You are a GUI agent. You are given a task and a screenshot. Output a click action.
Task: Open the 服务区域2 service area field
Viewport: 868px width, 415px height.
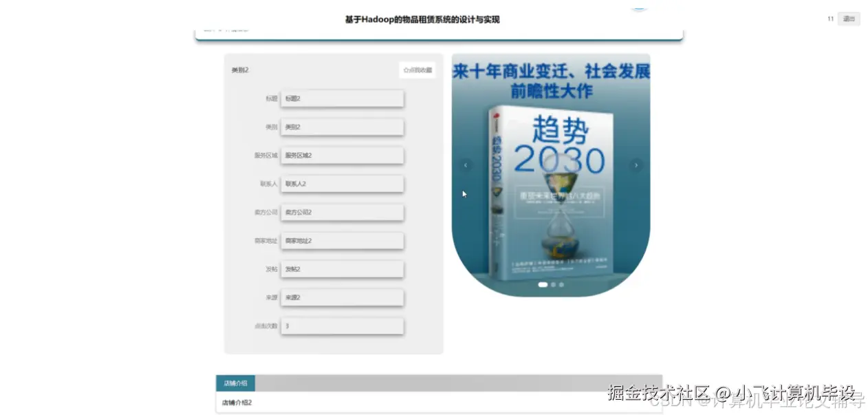(x=342, y=155)
